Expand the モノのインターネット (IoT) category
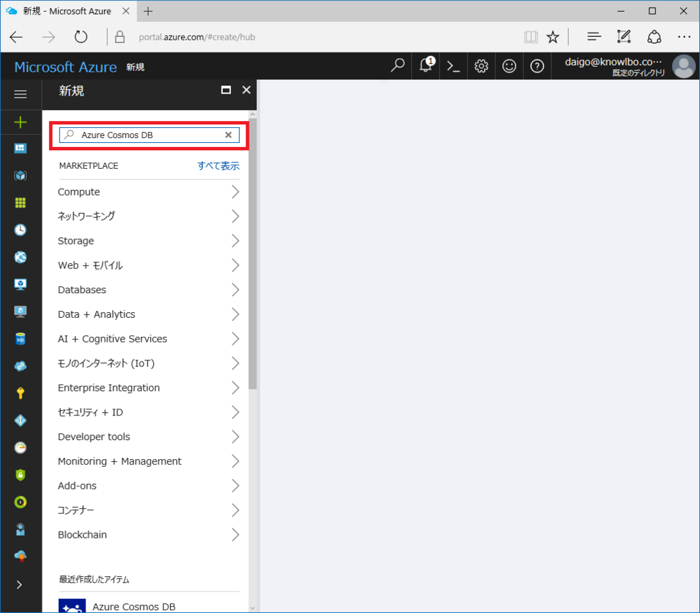This screenshot has height=613, width=700. tap(148, 364)
